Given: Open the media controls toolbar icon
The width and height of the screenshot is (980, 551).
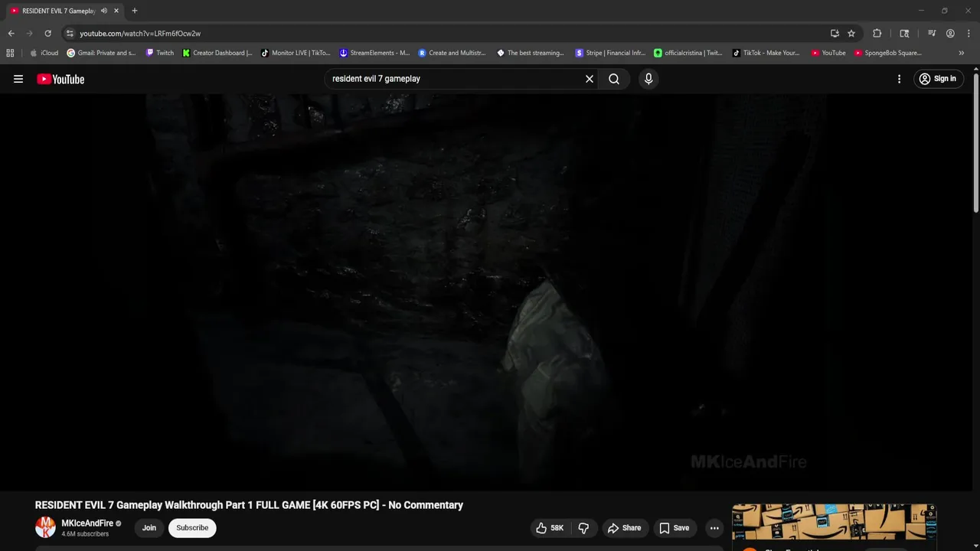Looking at the screenshot, I should pos(932,34).
